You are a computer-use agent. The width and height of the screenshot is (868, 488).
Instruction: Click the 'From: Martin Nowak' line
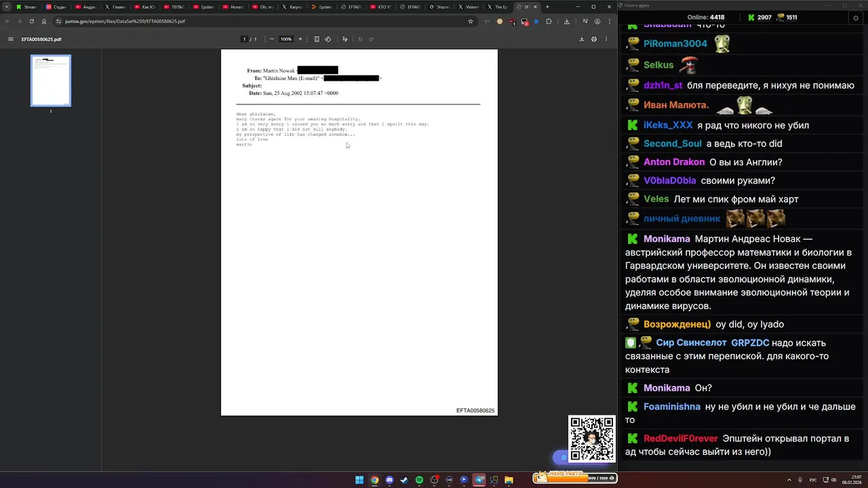pyautogui.click(x=292, y=70)
